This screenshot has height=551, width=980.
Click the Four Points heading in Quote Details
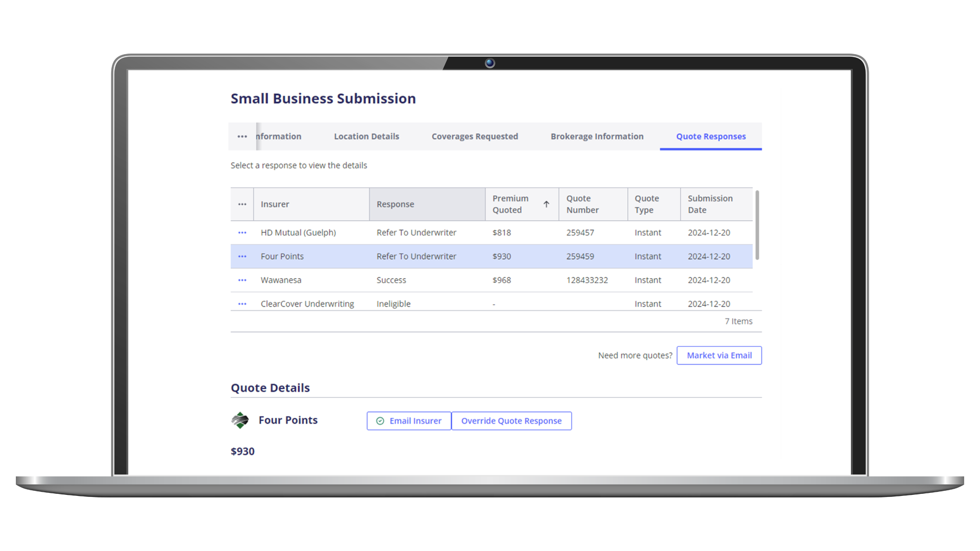pos(288,420)
